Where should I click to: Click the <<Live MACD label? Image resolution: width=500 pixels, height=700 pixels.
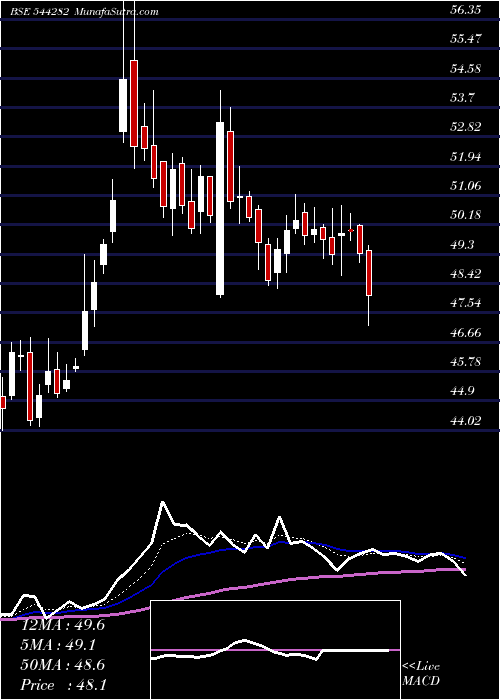click(x=421, y=674)
